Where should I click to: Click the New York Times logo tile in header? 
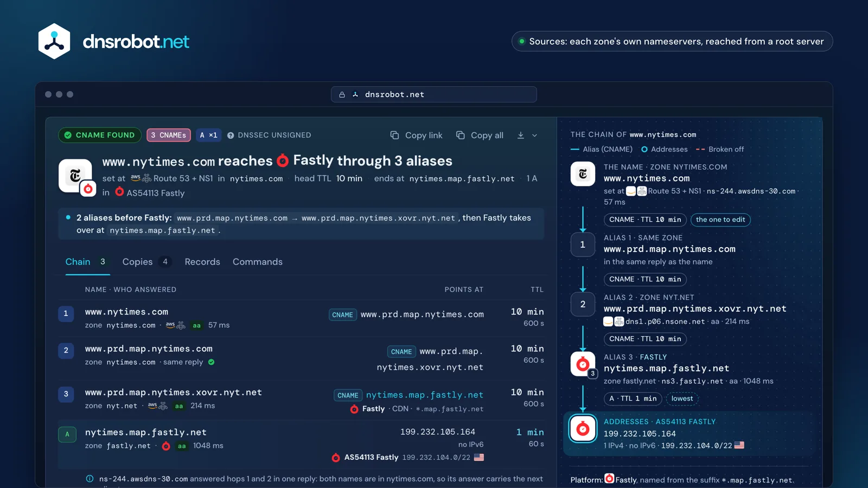point(75,176)
